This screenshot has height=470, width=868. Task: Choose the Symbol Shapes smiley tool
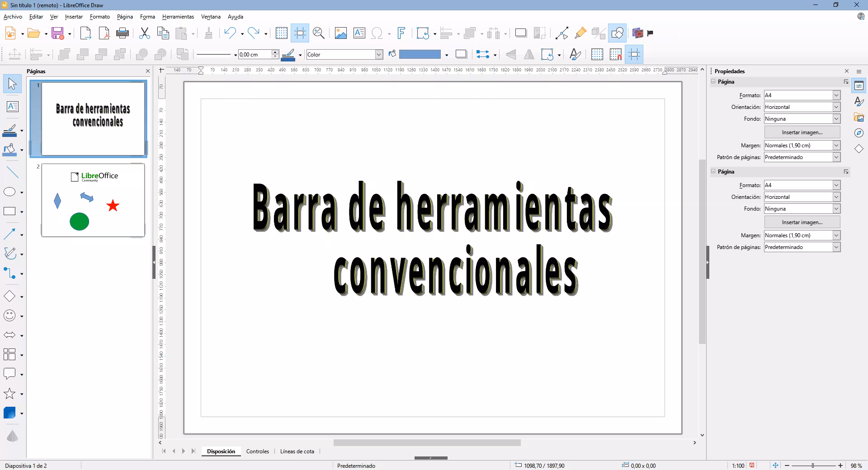pos(10,315)
